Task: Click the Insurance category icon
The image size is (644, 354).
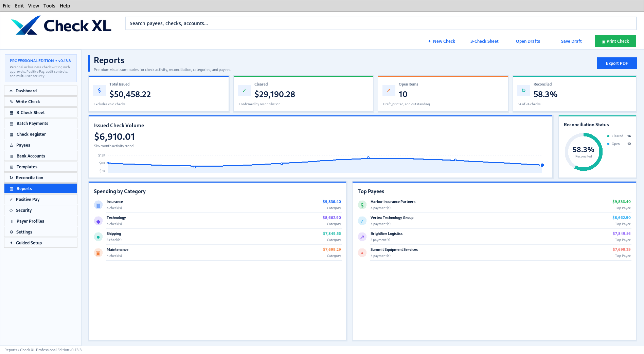Action: click(98, 205)
